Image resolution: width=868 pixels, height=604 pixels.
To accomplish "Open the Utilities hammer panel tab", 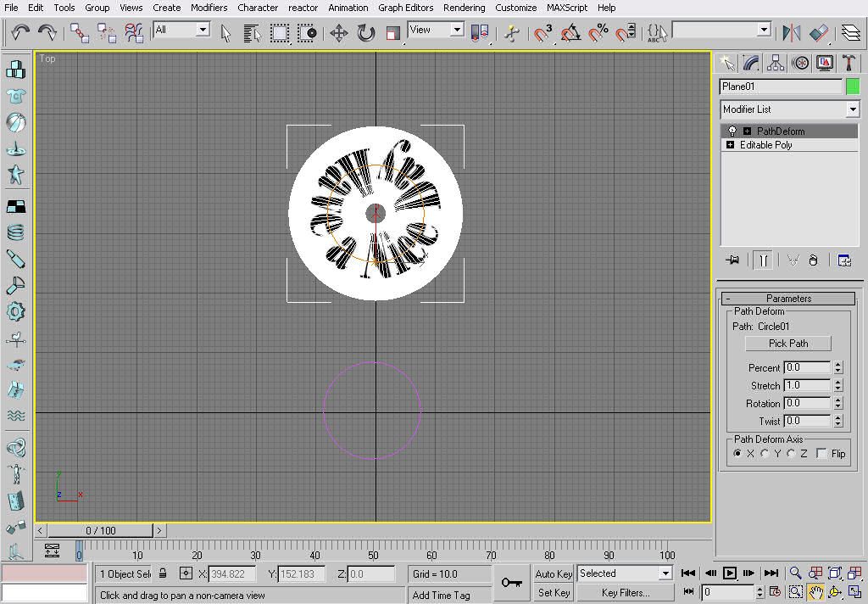I will pyautogui.click(x=849, y=63).
